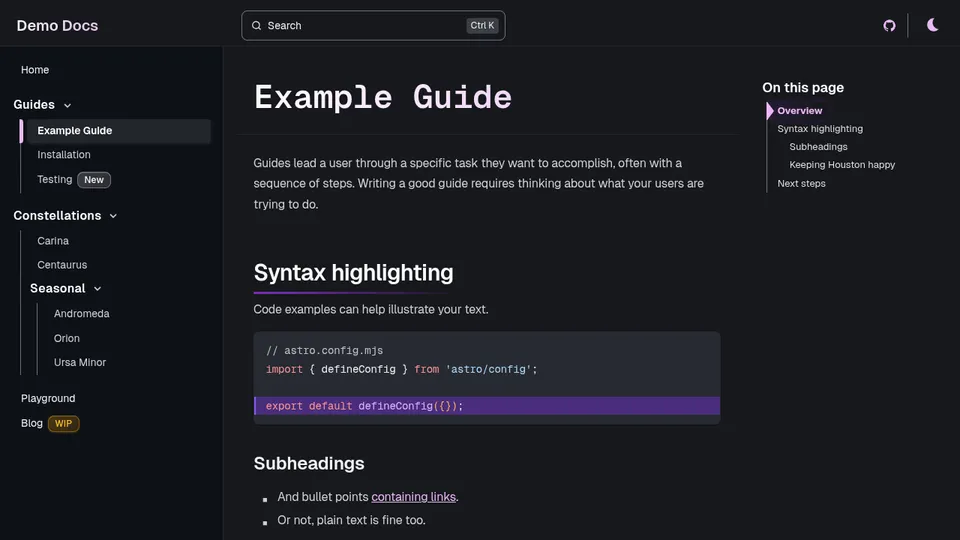Open the Ursa Minor page
960x540 pixels.
point(79,363)
